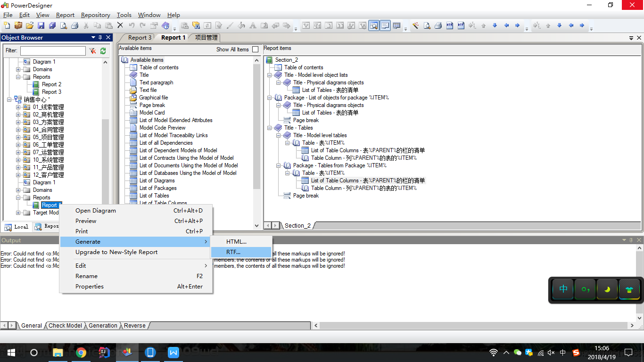Click the Save All toolbar icon
Image resolution: width=644 pixels, height=362 pixels.
[52, 25]
